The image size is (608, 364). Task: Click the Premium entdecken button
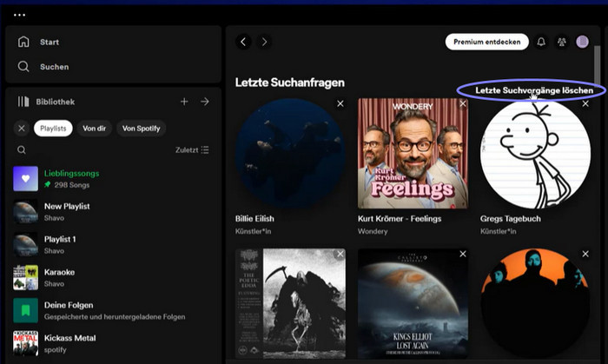[x=486, y=42]
